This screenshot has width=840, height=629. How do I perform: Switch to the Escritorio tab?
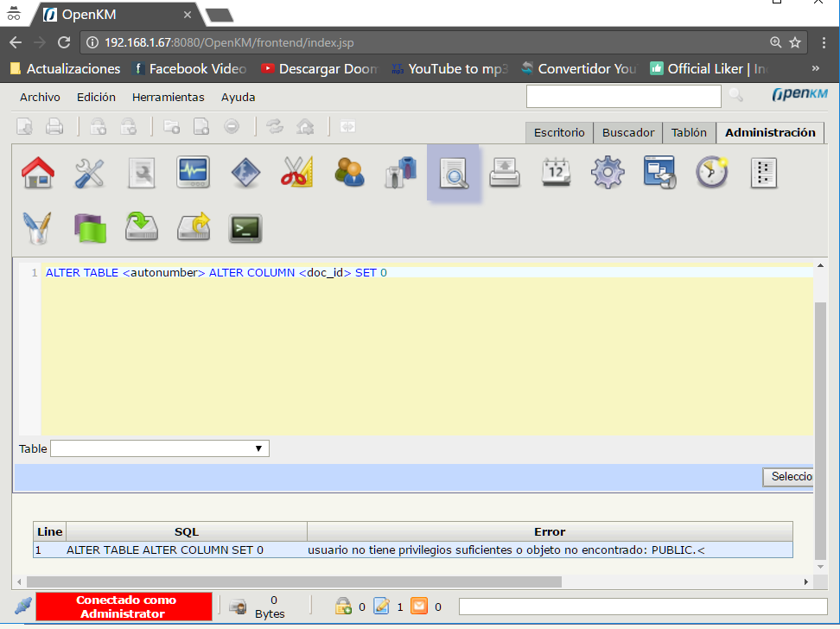(x=559, y=132)
